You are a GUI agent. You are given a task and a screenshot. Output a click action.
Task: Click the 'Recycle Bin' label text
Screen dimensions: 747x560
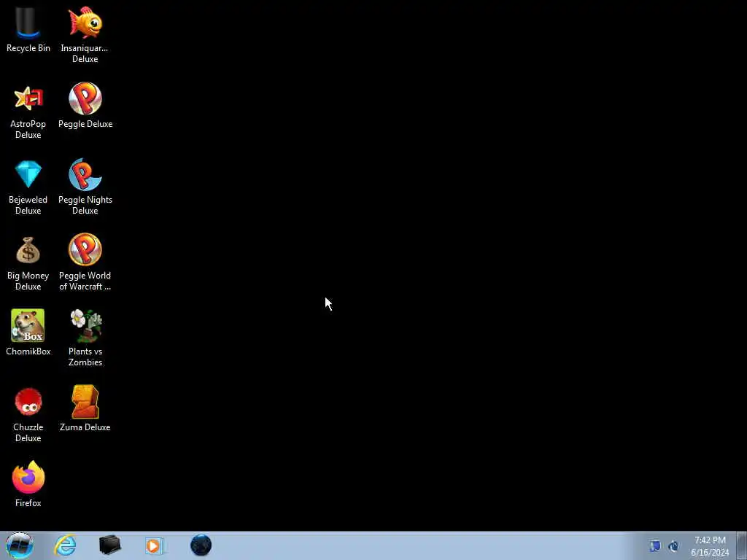pos(28,48)
